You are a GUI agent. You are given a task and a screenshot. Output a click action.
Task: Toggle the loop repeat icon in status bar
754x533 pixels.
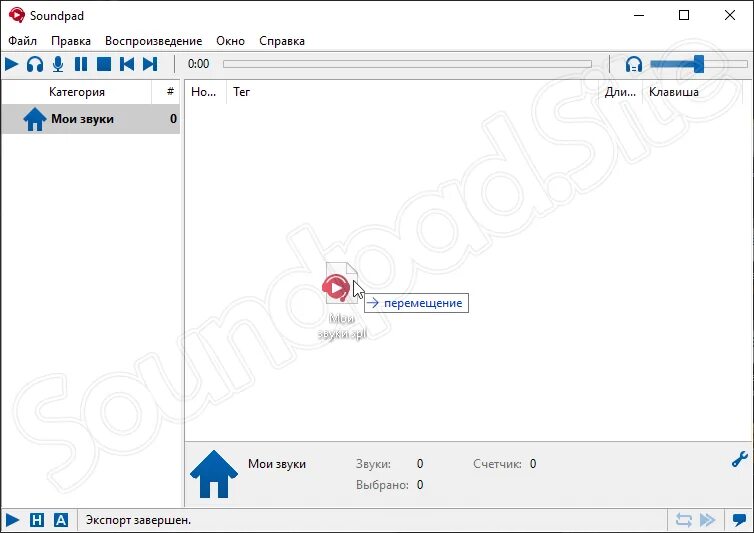click(x=683, y=520)
